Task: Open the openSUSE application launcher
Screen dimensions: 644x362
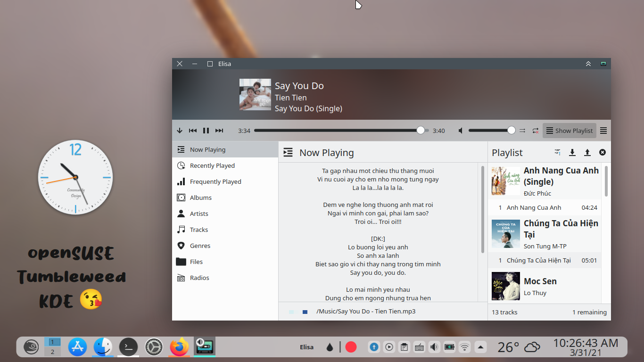Action: tap(31, 347)
